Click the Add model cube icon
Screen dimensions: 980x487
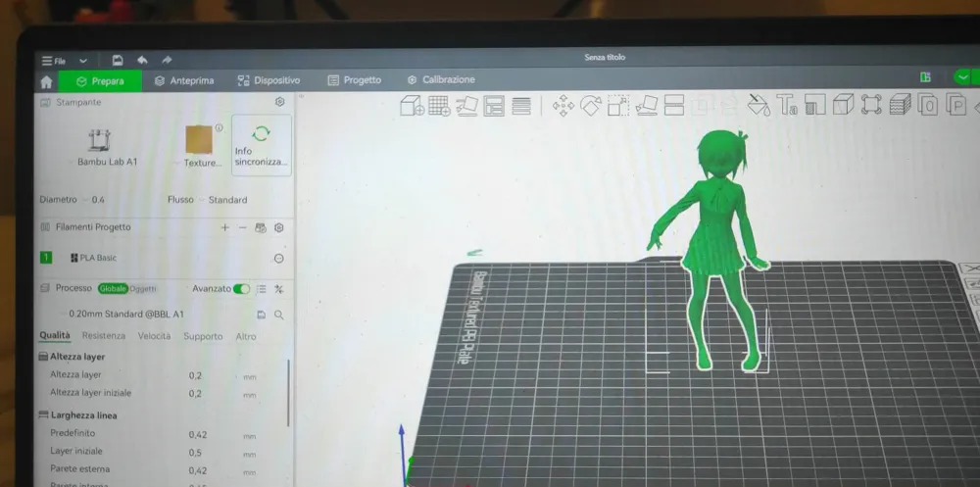(412, 105)
